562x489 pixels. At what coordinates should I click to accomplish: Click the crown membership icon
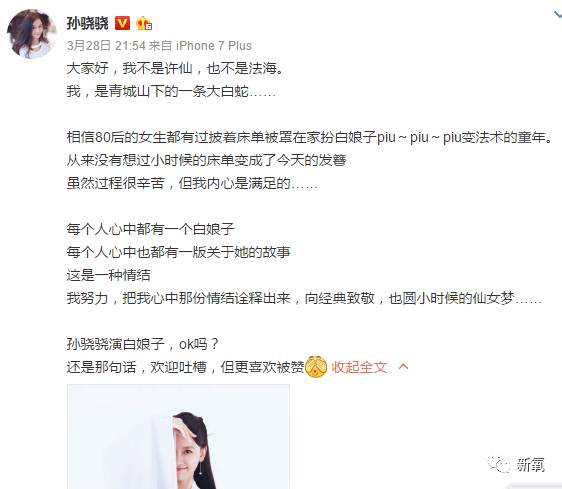tap(144, 23)
